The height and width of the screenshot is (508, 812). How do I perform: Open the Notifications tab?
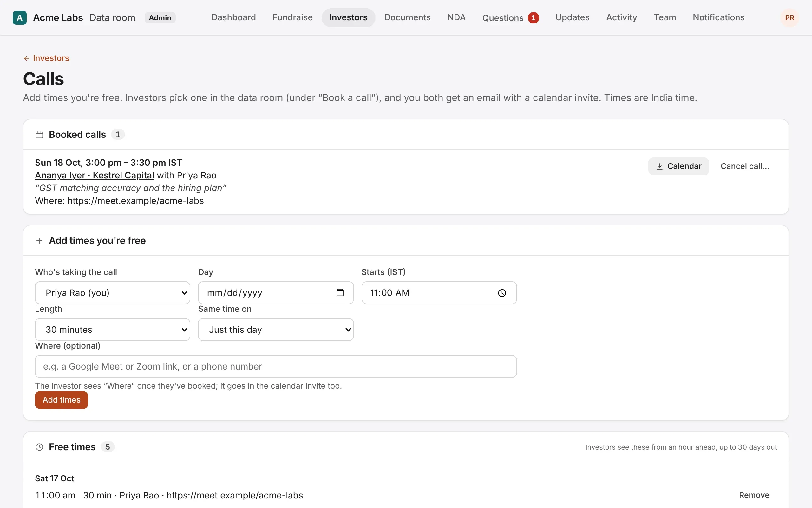[718, 17]
